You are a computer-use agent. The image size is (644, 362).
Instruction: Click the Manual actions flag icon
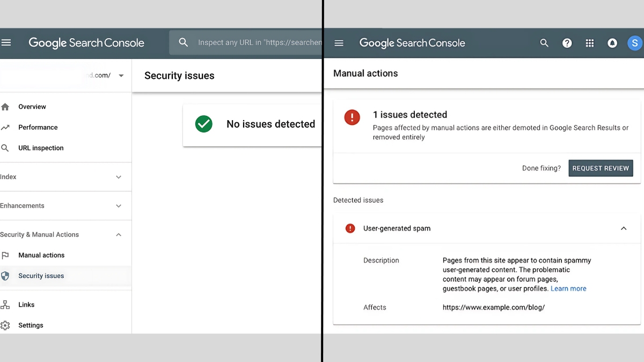pyautogui.click(x=5, y=255)
